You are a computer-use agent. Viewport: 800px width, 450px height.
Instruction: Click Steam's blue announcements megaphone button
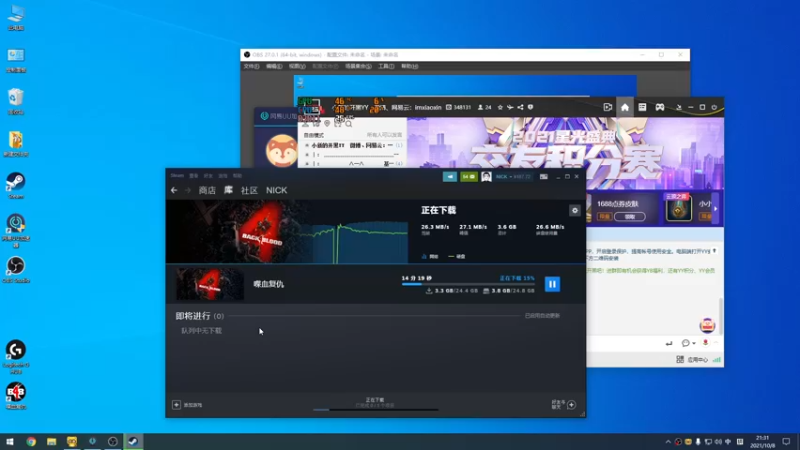click(449, 177)
